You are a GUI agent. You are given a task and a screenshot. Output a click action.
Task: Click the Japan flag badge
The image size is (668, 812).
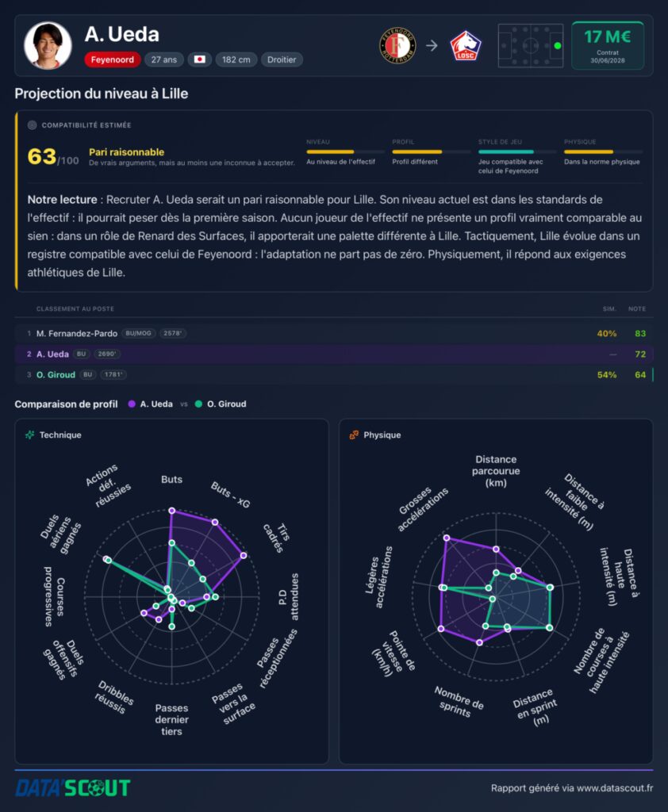(199, 59)
